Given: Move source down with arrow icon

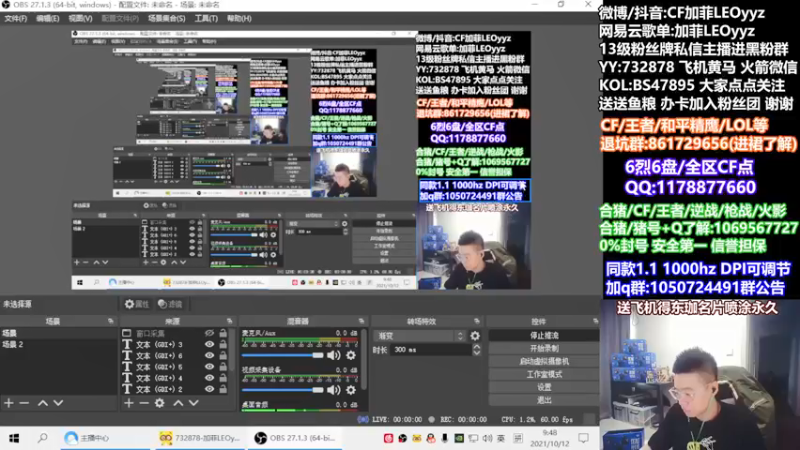Looking at the screenshot, I should coord(193,403).
